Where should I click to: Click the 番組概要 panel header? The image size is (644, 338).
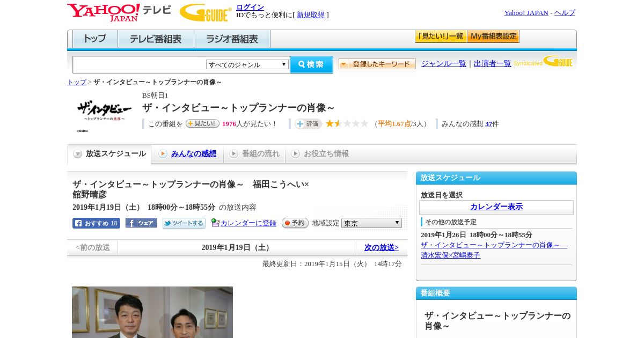coord(496,293)
